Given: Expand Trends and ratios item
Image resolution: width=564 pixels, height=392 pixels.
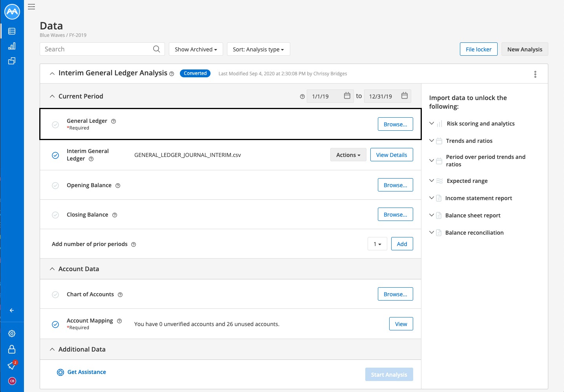Looking at the screenshot, I should pyautogui.click(x=432, y=140).
